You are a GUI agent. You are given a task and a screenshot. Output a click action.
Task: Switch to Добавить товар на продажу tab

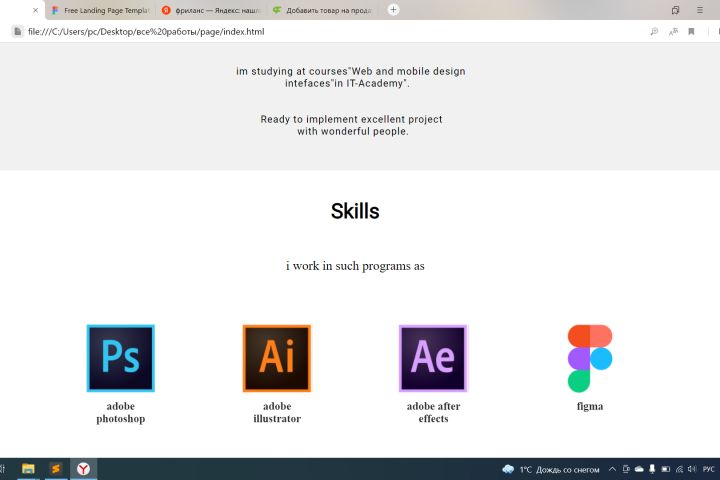(323, 10)
